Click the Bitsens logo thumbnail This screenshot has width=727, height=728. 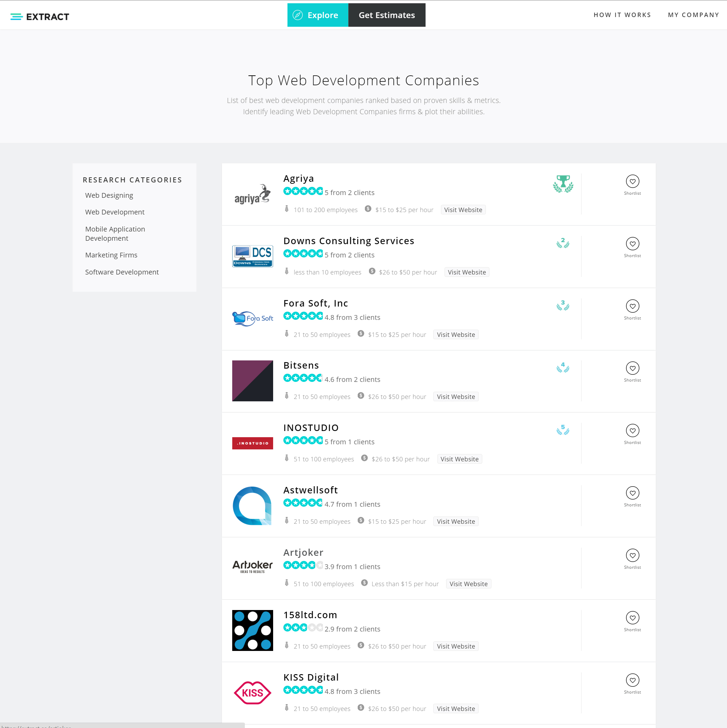coord(253,381)
